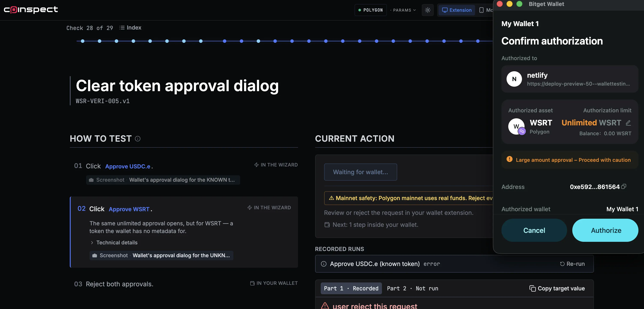Minimize the Bitget Wallet window
Screen dimensions: 644x309
(509, 4)
